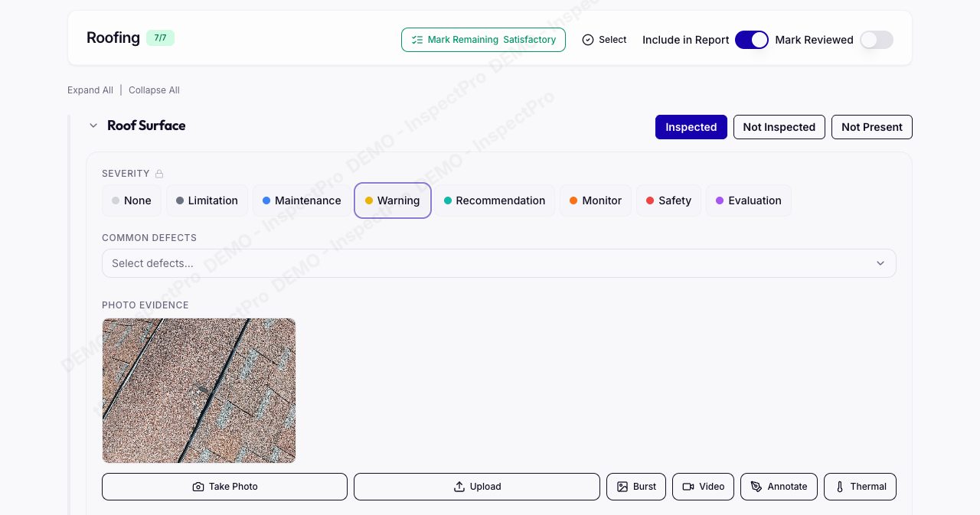Toggle the Include in Report switch

click(752, 40)
